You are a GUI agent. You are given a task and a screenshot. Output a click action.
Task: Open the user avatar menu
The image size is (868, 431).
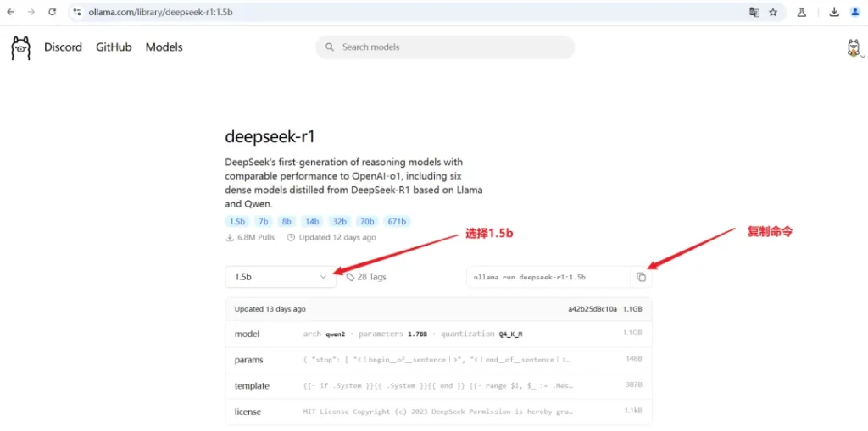854,48
